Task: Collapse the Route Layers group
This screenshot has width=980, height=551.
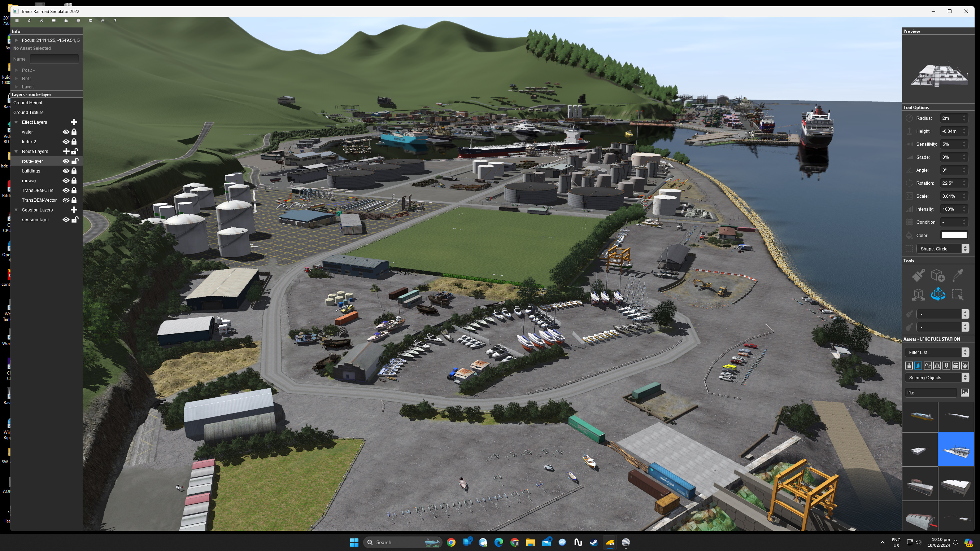Action: (16, 151)
